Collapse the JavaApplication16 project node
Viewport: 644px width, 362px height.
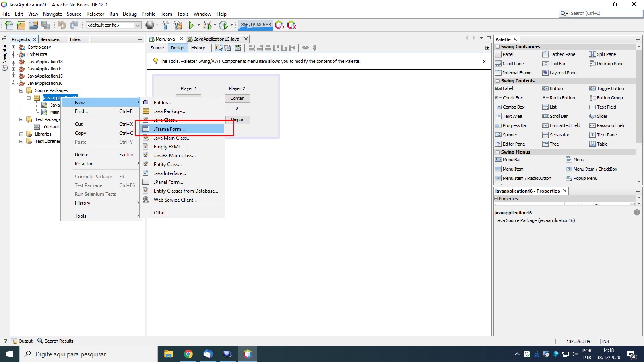point(13,83)
